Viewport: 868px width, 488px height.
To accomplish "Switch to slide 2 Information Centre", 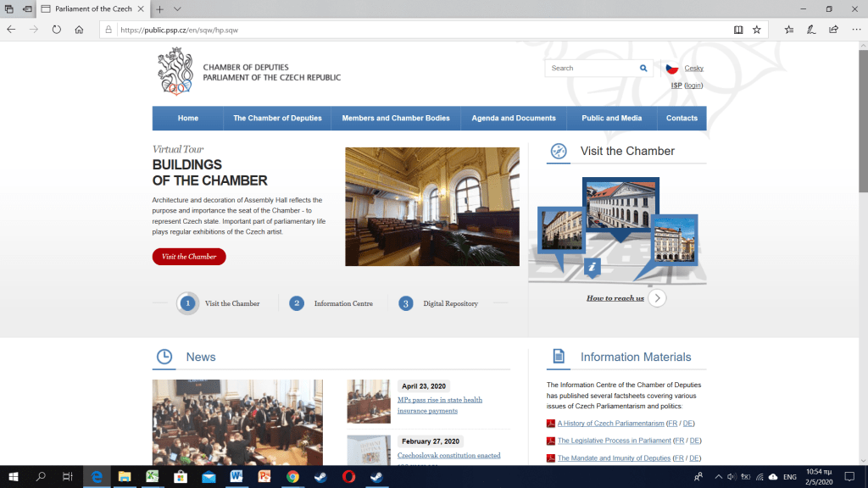I will pos(297,303).
